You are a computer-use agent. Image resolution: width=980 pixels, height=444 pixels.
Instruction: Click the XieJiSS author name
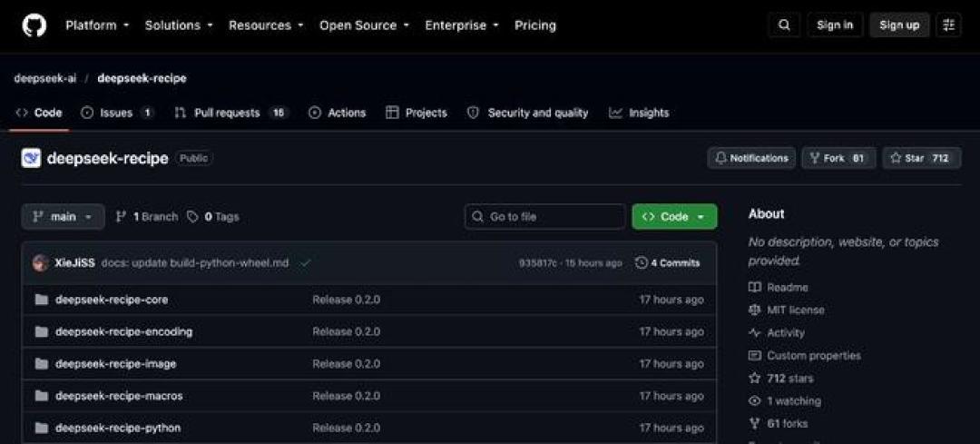point(75,263)
